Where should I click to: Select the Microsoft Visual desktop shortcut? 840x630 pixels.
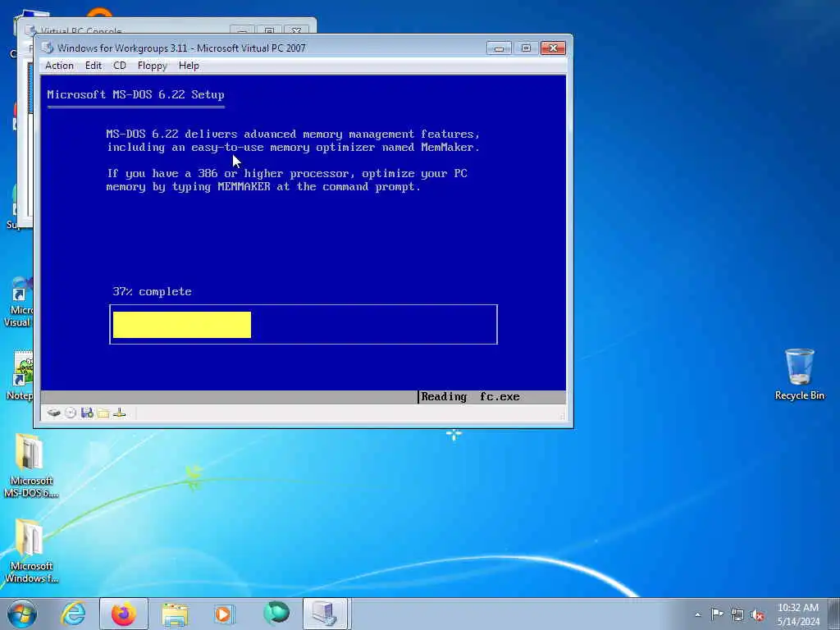[19, 302]
